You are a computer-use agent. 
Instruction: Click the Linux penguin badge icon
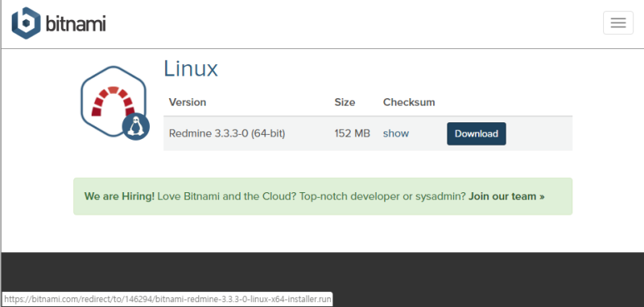pyautogui.click(x=136, y=126)
